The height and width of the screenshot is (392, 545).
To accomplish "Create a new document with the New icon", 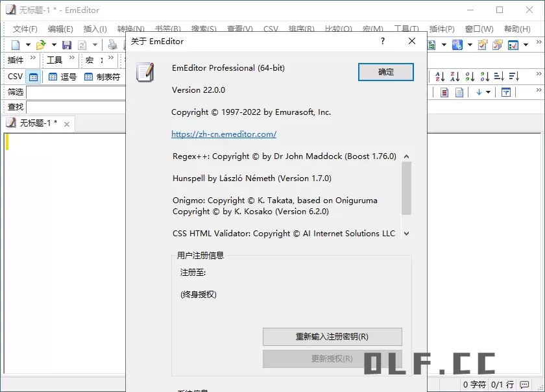I will (15, 44).
